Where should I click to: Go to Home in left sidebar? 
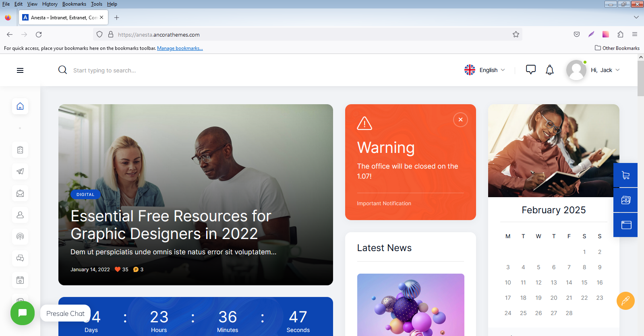pos(20,106)
